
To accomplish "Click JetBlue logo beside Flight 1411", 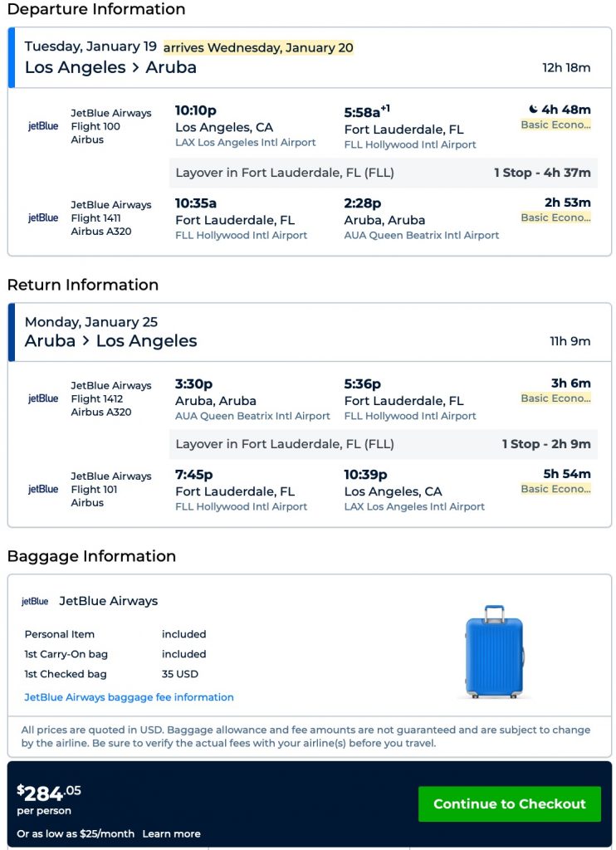I will click(43, 218).
